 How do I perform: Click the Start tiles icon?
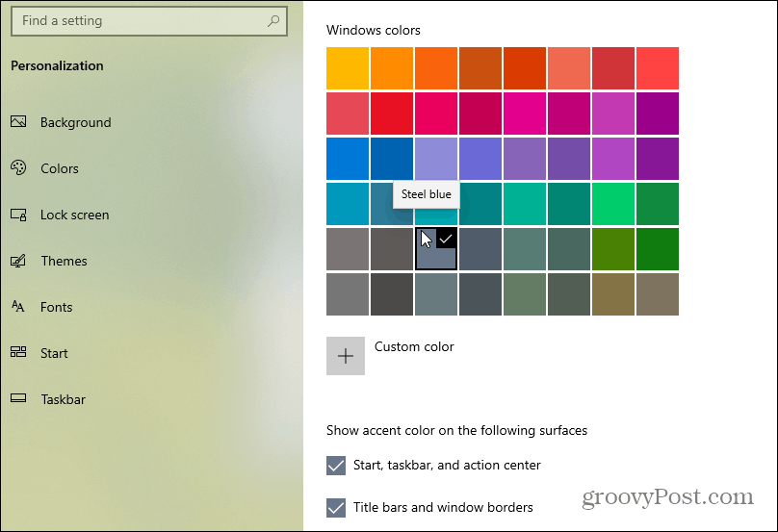tap(18, 353)
